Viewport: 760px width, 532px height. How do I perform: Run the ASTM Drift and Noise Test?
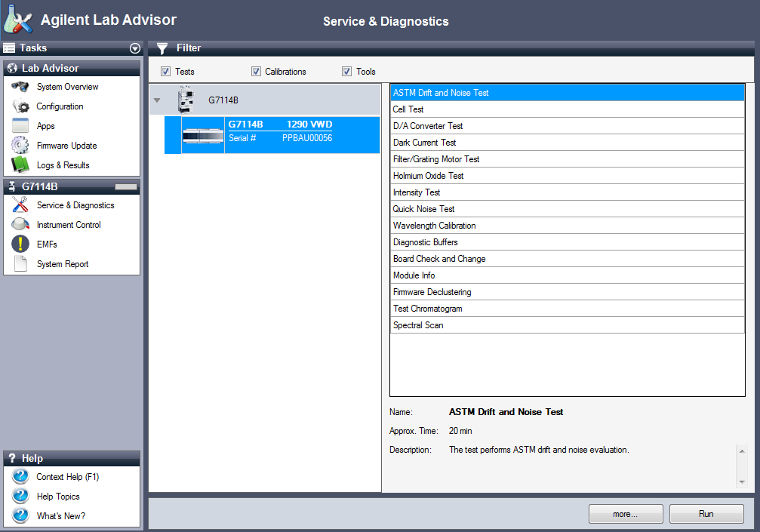tap(706, 513)
